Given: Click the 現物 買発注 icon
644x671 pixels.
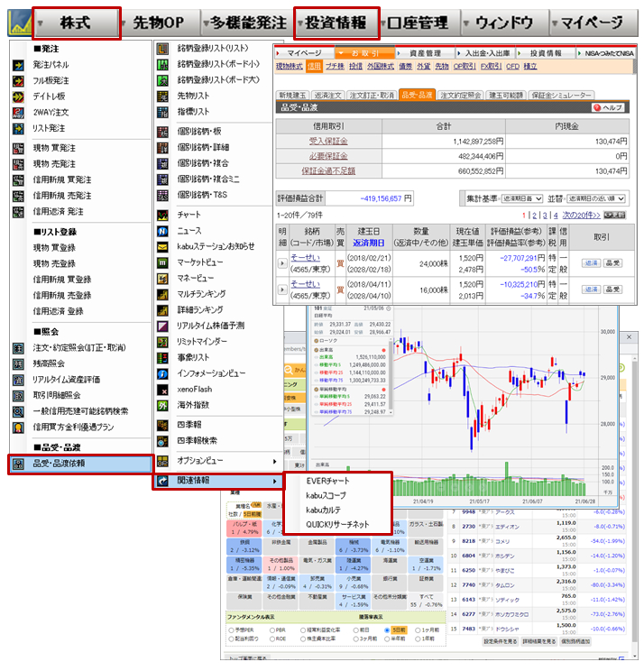Looking at the screenshot, I should pos(18,149).
